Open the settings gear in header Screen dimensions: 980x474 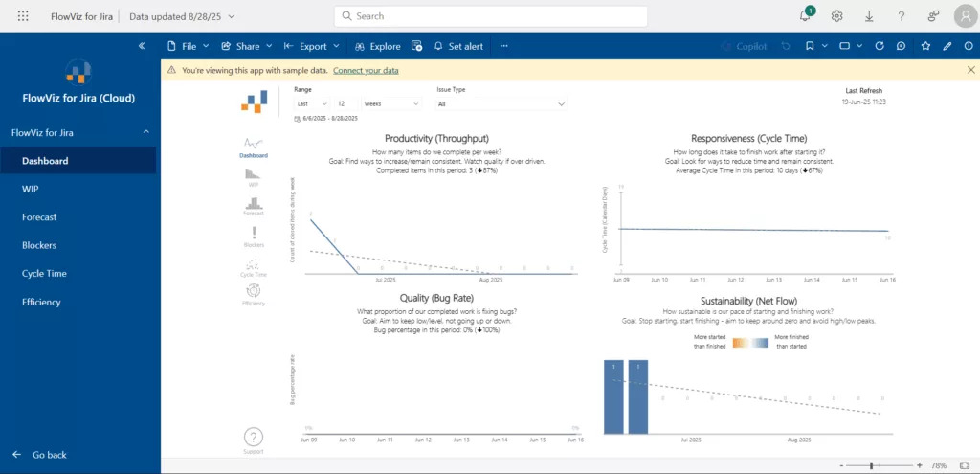coord(836,16)
